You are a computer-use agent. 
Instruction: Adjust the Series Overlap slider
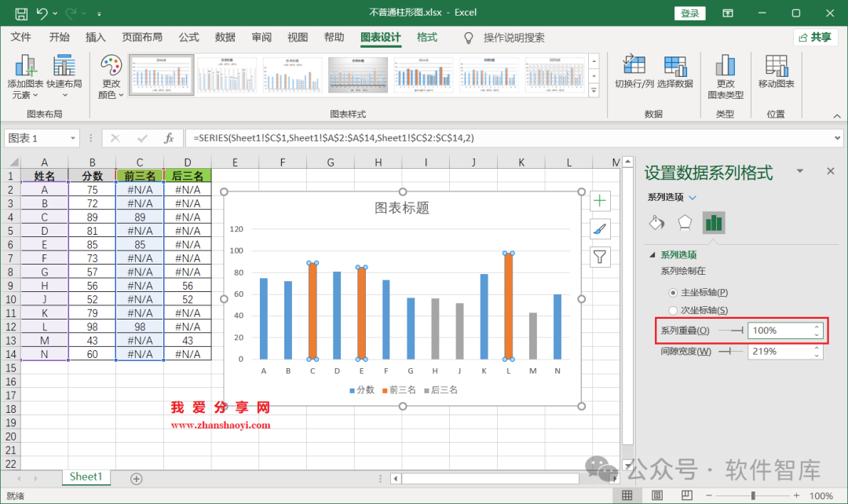[731, 331]
